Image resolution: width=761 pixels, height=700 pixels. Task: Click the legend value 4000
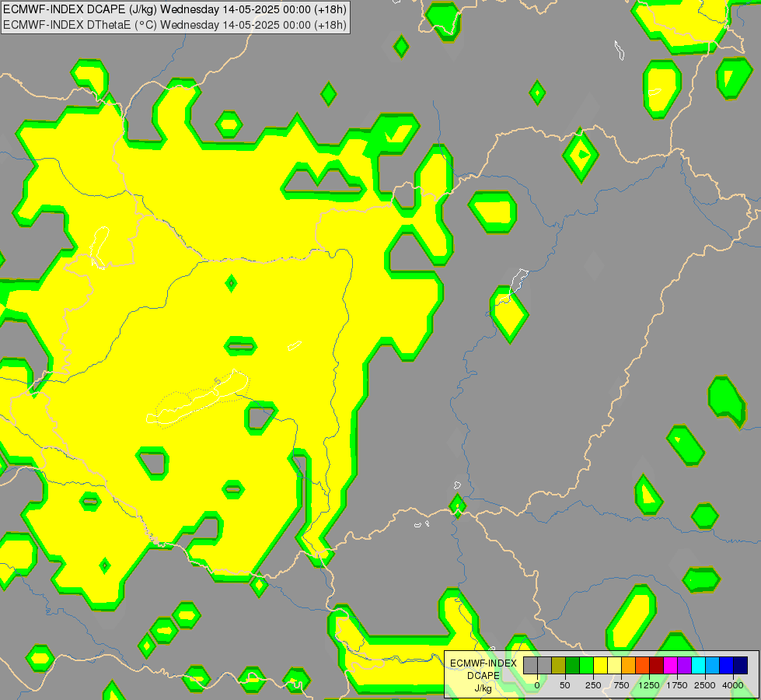pos(733,685)
